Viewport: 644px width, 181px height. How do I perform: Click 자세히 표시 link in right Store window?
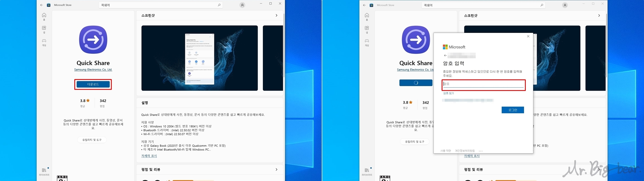[x=472, y=156]
